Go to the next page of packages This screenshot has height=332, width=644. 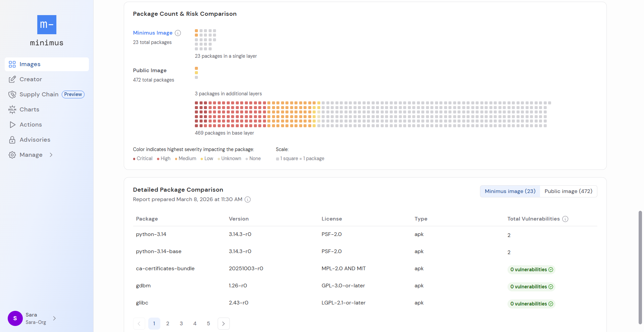pyautogui.click(x=224, y=324)
